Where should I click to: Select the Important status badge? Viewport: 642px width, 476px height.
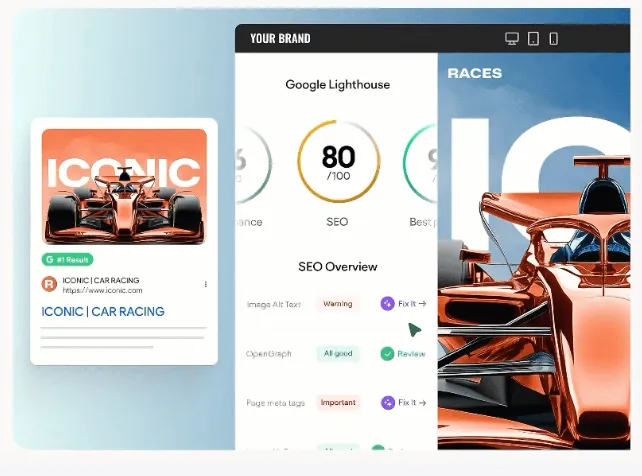pos(338,402)
